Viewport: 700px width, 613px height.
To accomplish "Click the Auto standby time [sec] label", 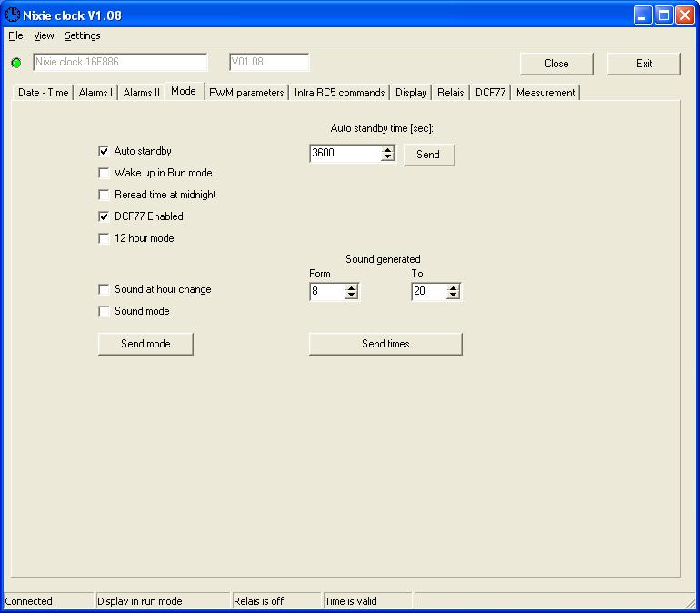I will coord(382,128).
